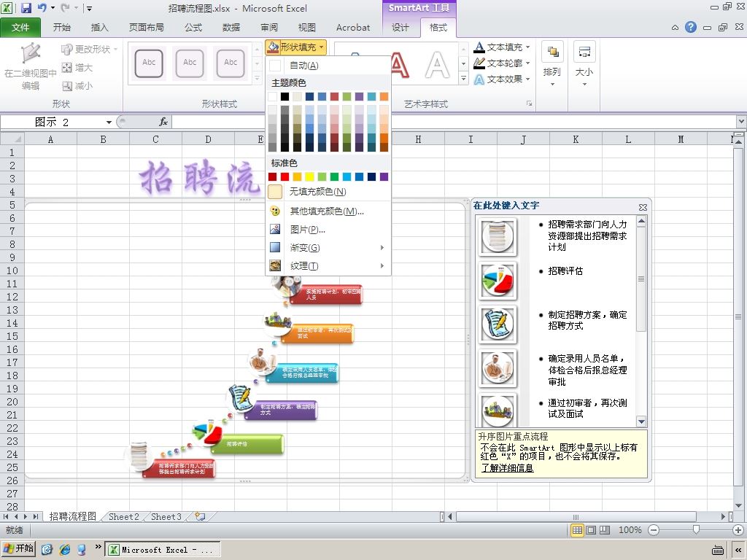Select the 自动 automatic fill option
The height and width of the screenshot is (560, 747).
click(328, 65)
